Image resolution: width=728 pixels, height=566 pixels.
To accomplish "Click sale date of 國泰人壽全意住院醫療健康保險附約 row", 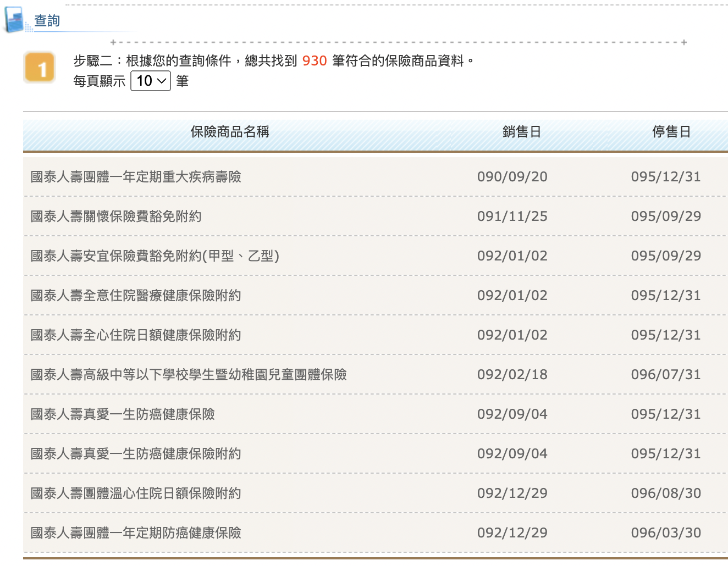I will [512, 296].
